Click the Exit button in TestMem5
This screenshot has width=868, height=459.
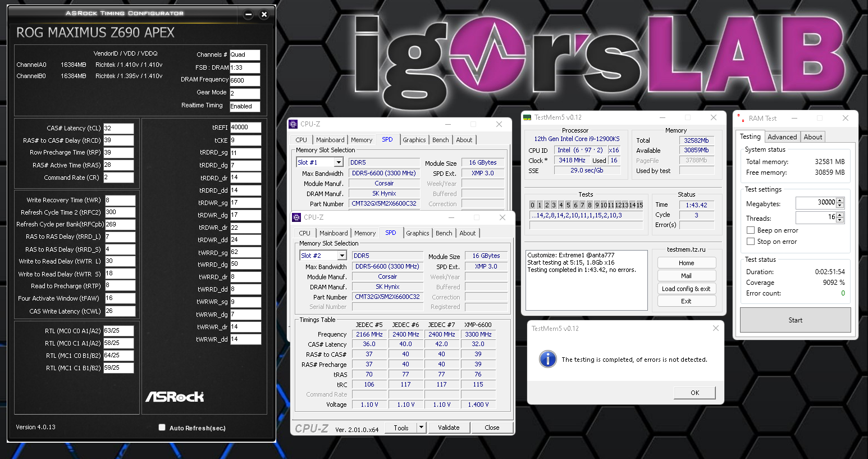coord(687,301)
